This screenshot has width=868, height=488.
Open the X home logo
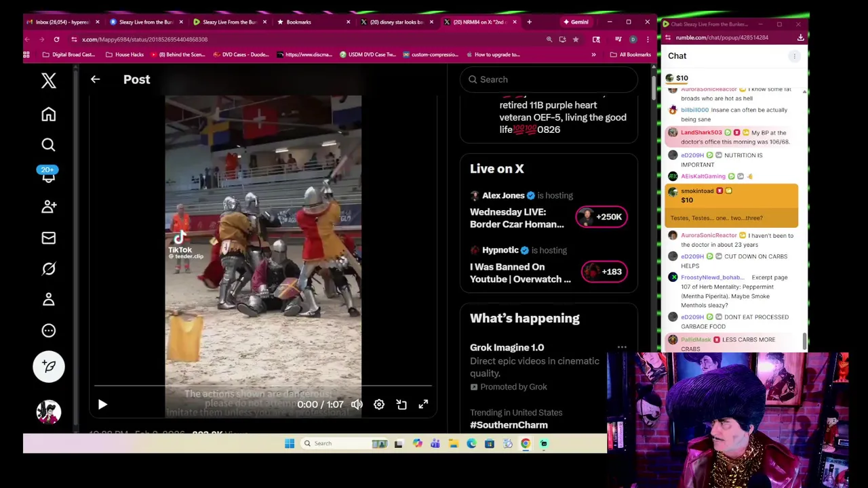click(x=48, y=81)
